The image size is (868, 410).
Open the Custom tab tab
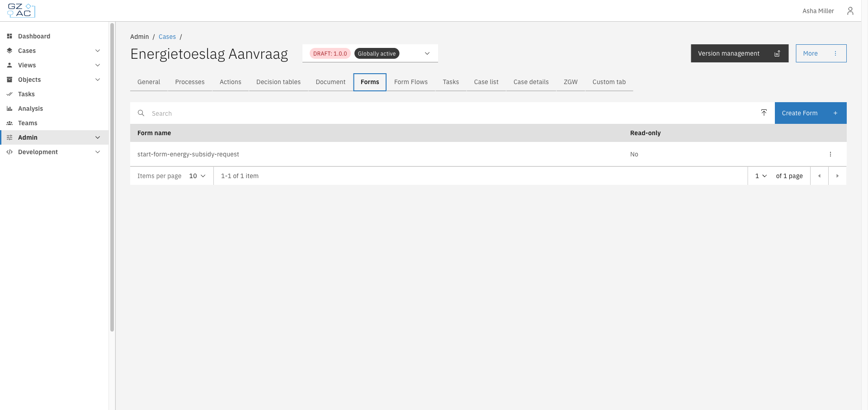(x=609, y=82)
